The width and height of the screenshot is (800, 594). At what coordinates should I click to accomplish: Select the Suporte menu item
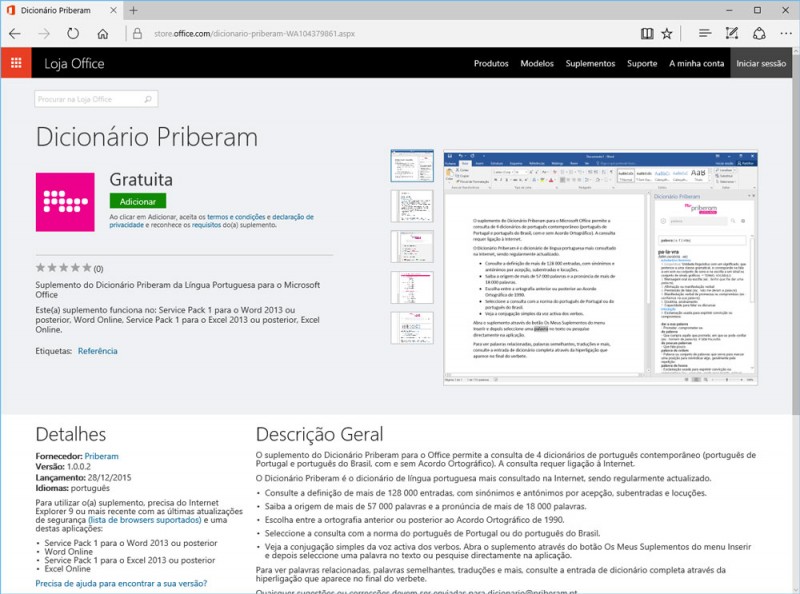[x=641, y=63]
